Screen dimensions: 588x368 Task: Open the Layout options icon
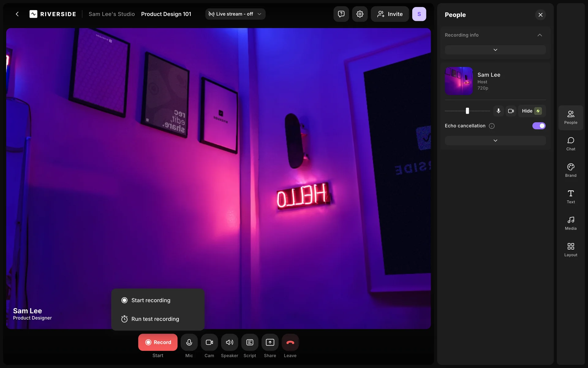point(571,250)
